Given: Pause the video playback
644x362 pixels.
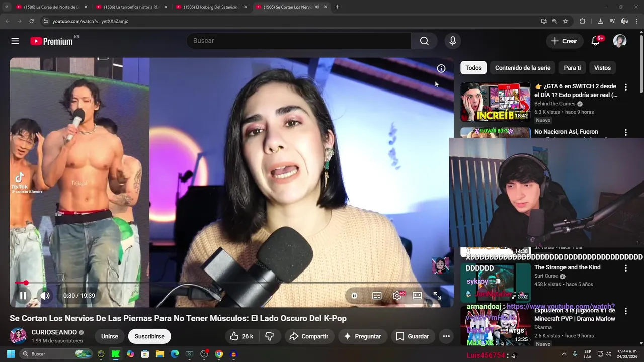Looking at the screenshot, I should [23, 296].
